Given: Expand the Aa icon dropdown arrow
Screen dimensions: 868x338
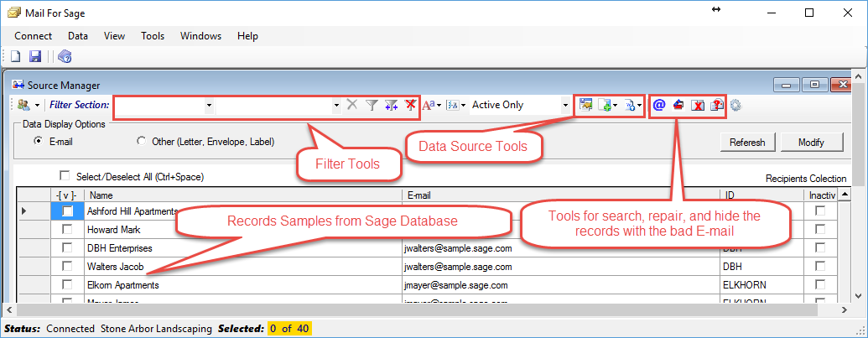Looking at the screenshot, I should pos(439,105).
